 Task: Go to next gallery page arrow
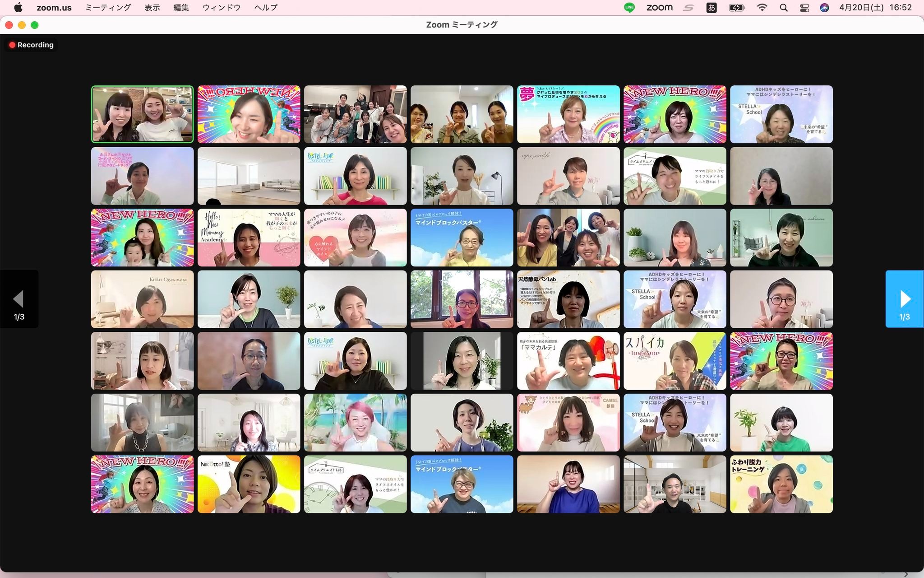904,299
